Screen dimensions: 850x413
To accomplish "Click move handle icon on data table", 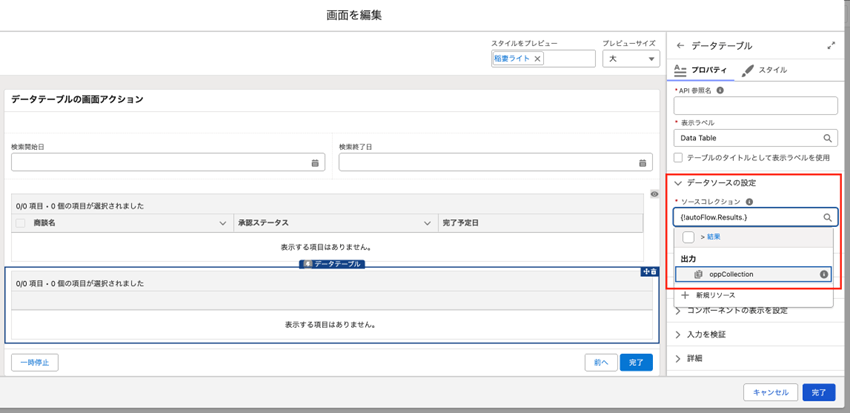I will click(x=646, y=271).
